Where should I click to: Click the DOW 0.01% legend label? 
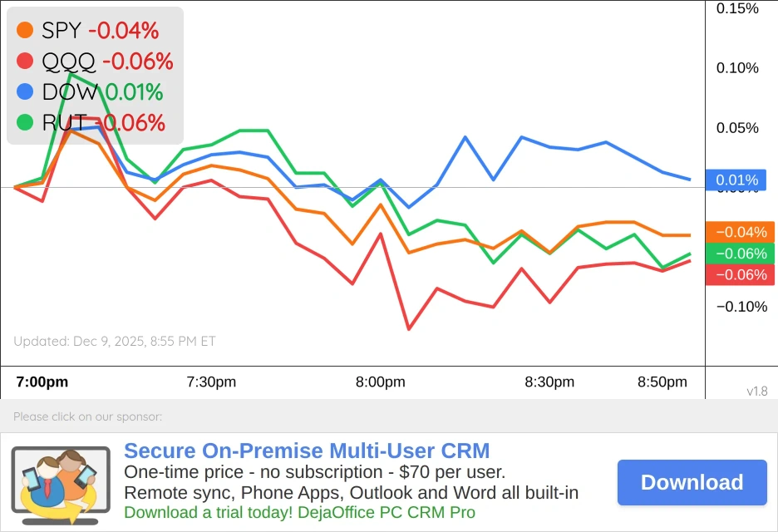102,91
